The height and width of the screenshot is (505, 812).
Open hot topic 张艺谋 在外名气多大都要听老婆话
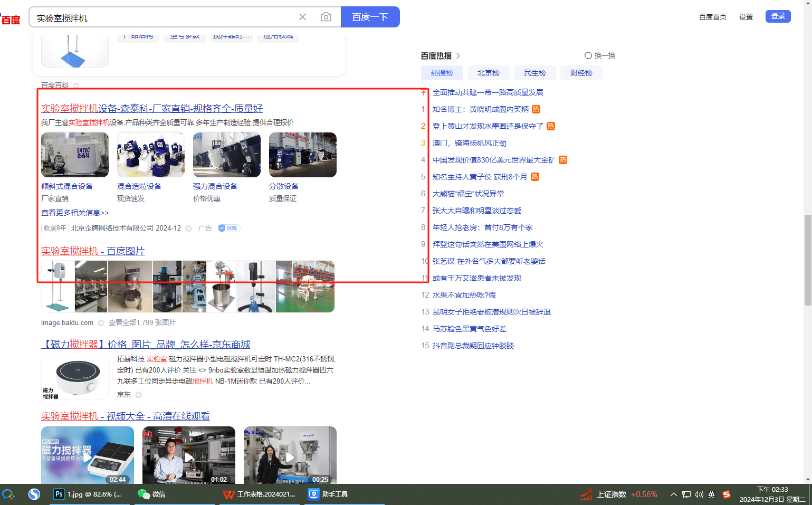tap(489, 261)
